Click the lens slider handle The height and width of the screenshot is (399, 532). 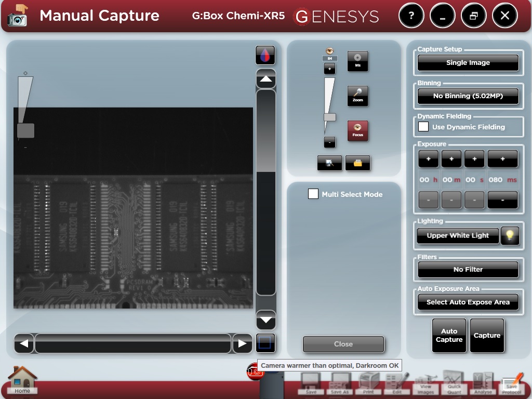(329, 117)
